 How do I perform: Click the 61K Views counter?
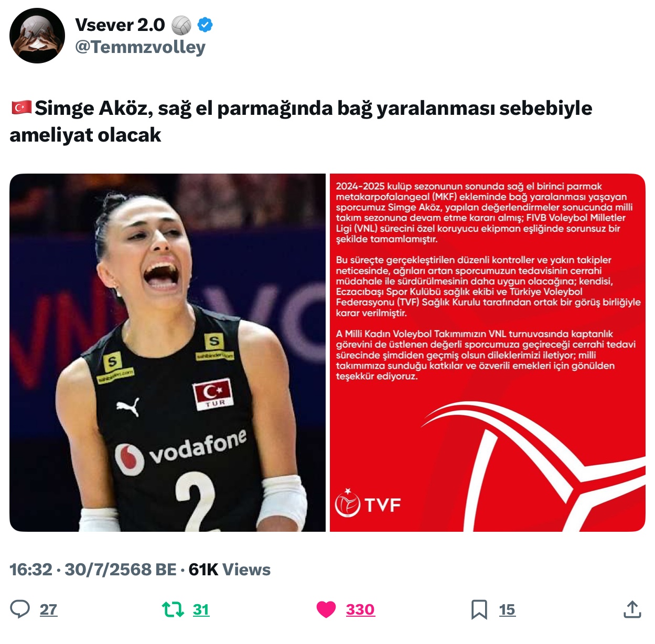pos(230,570)
